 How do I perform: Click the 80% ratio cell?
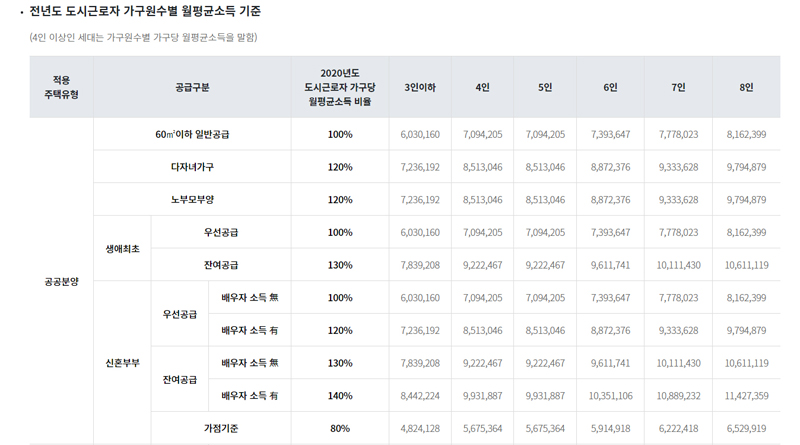[x=340, y=428]
